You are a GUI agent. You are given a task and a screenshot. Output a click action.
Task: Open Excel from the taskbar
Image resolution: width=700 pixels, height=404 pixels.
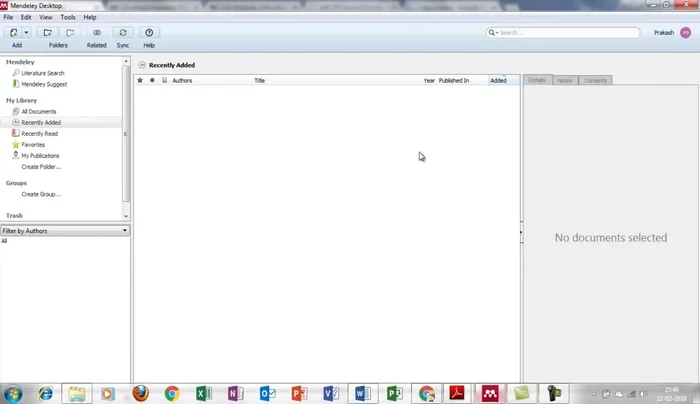click(x=204, y=394)
